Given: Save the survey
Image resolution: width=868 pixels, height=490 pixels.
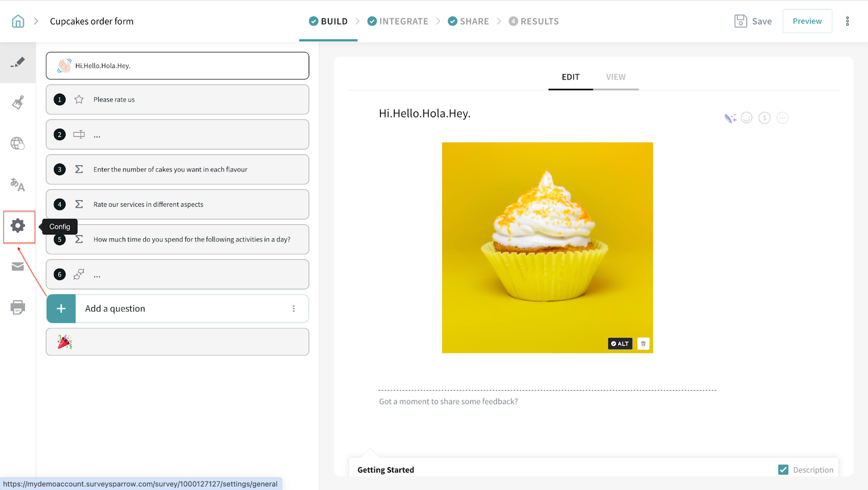Looking at the screenshot, I should pos(753,21).
